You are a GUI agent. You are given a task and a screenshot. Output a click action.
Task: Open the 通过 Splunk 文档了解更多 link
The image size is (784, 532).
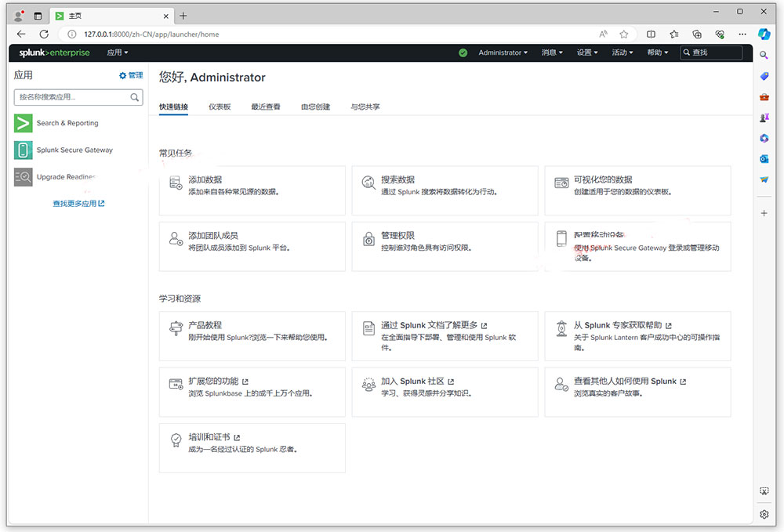(x=434, y=325)
